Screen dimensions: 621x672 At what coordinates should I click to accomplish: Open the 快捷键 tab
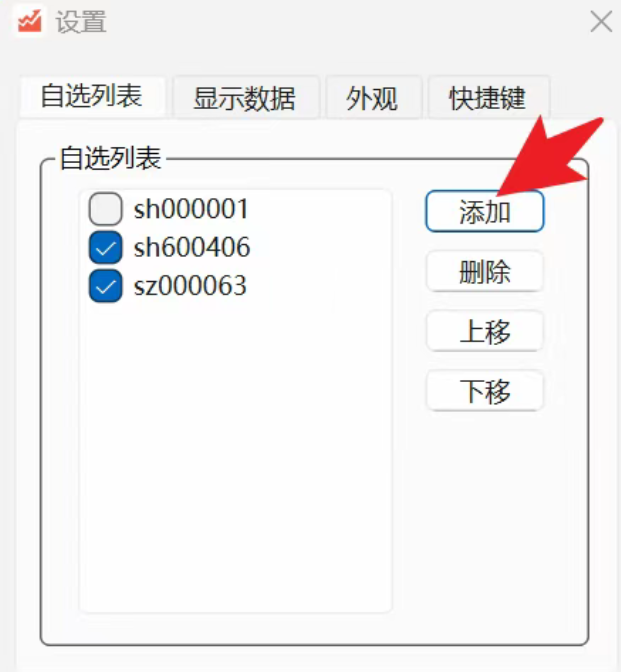[488, 98]
